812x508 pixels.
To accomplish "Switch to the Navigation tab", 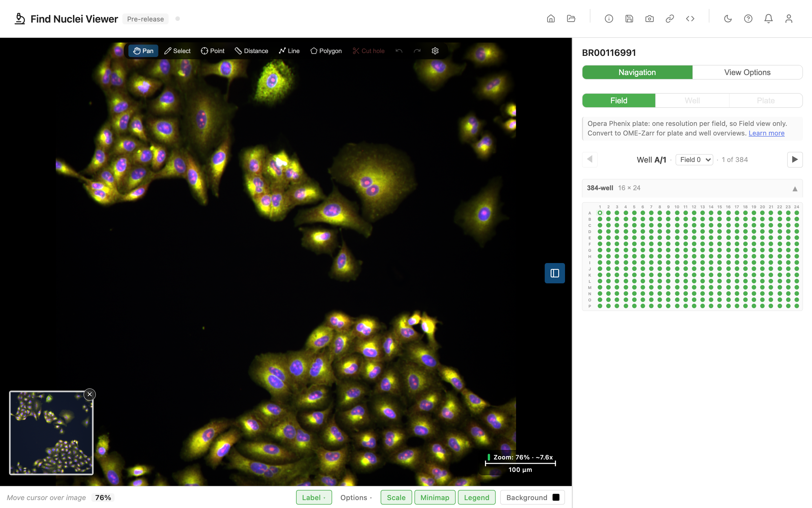I will [x=637, y=72].
